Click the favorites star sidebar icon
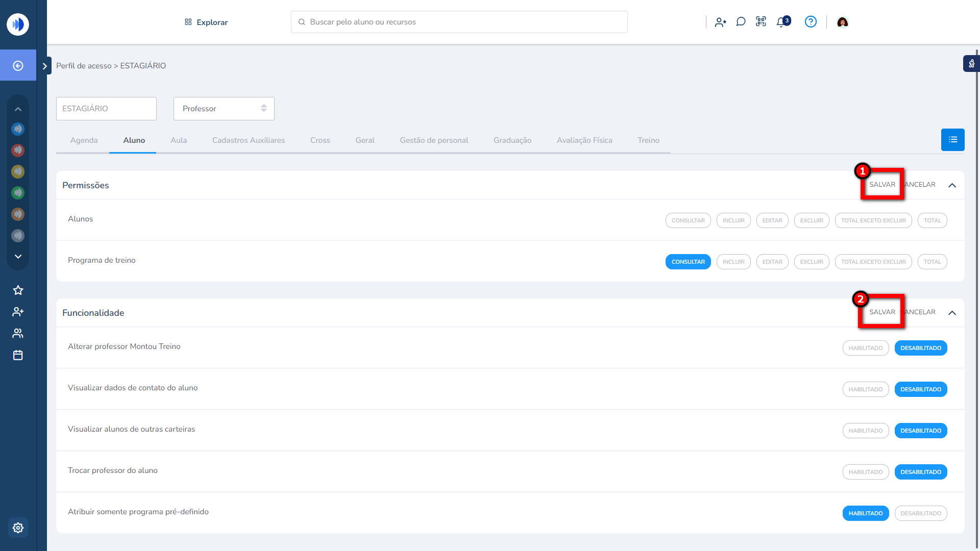The image size is (980, 551). click(18, 290)
